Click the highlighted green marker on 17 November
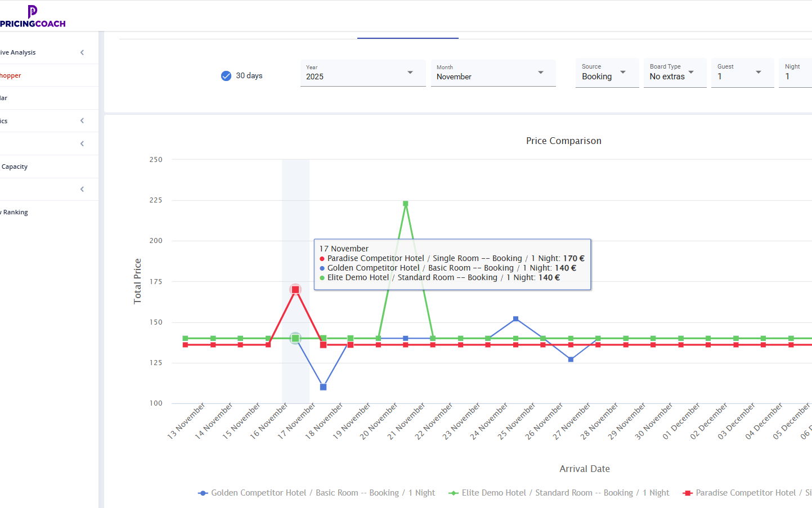Image resolution: width=812 pixels, height=508 pixels. click(x=295, y=338)
